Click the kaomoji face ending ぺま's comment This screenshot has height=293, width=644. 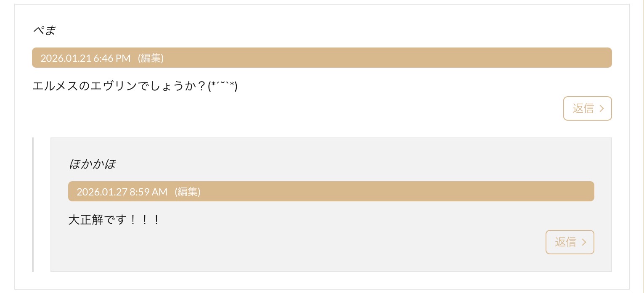click(x=223, y=86)
